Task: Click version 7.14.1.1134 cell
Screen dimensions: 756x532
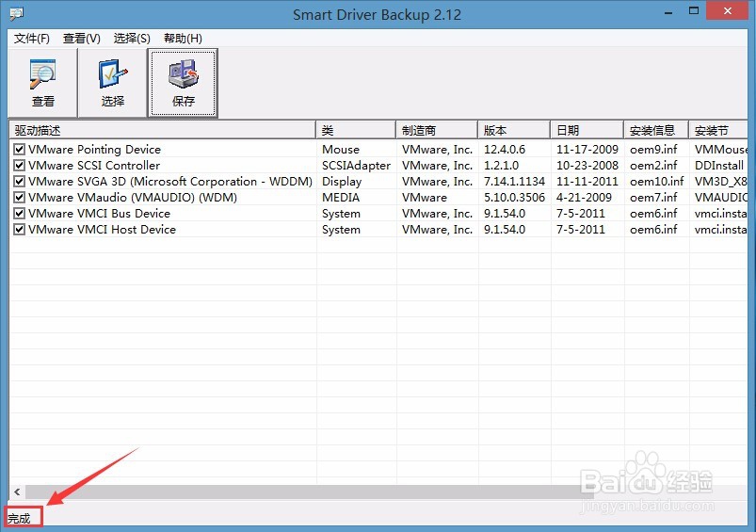Action: [x=514, y=182]
